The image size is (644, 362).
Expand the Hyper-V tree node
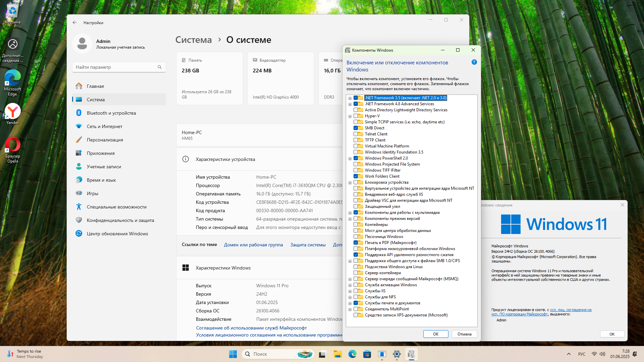click(x=350, y=116)
